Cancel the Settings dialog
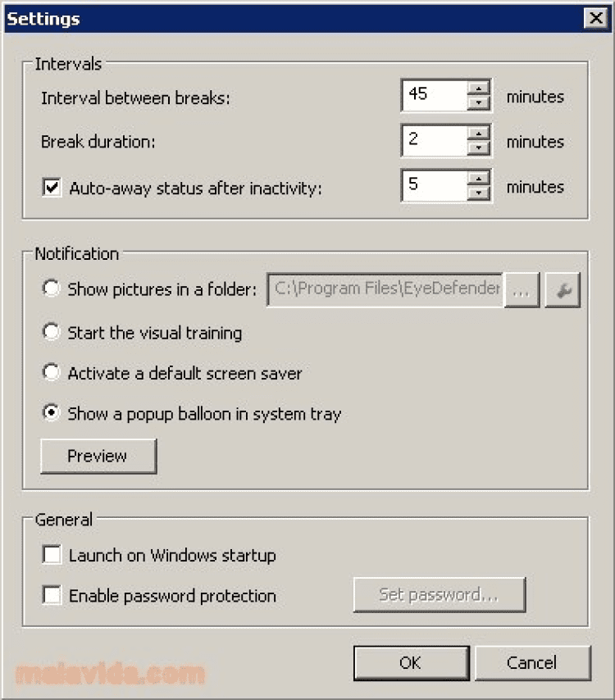The image size is (615, 700). 532,662
